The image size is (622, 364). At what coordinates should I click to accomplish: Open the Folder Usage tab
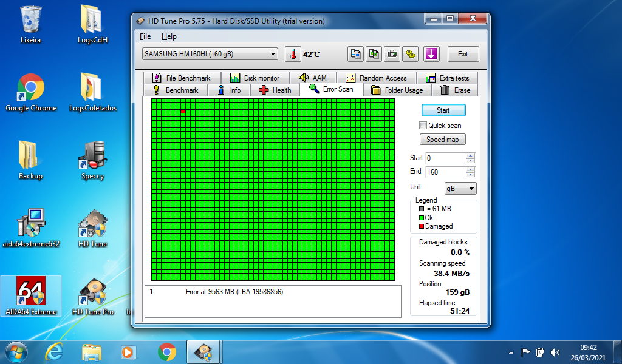coord(397,90)
